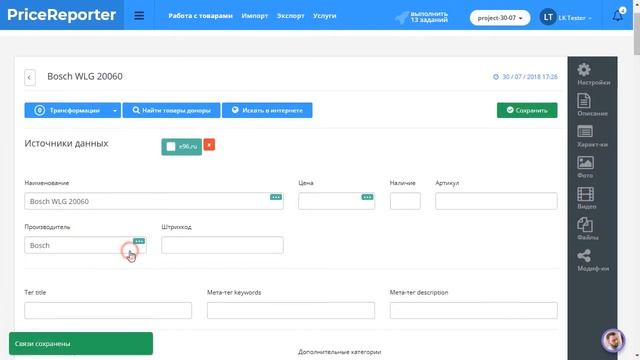640x360 pixels.
Task: Remove the e96.ru source with red X
Action: (209, 145)
